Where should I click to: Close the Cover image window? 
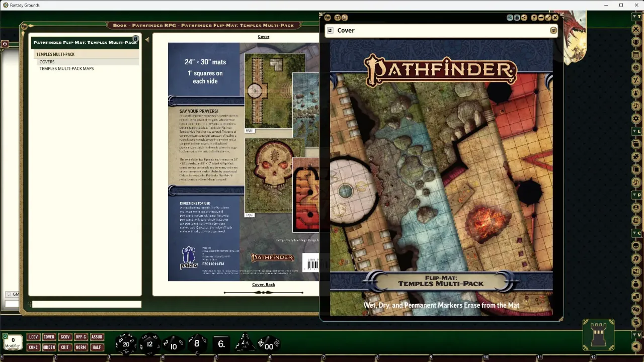click(x=555, y=18)
